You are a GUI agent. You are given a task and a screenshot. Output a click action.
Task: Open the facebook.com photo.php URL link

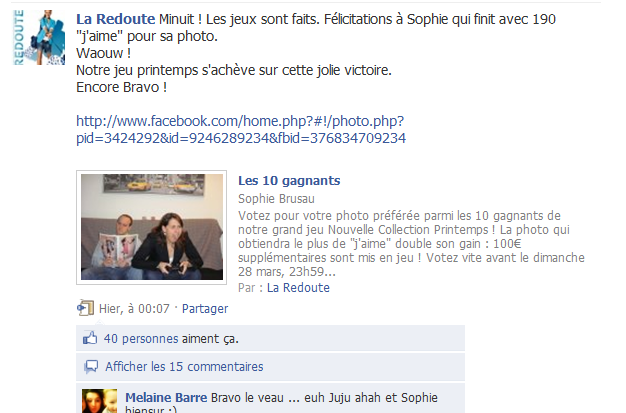pos(241,129)
